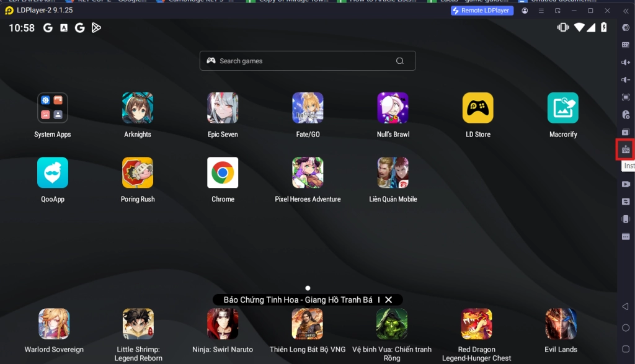Viewport: 635px width, 364px height.
Task: Open the screen recorder icon in sidebar
Action: [x=625, y=184]
